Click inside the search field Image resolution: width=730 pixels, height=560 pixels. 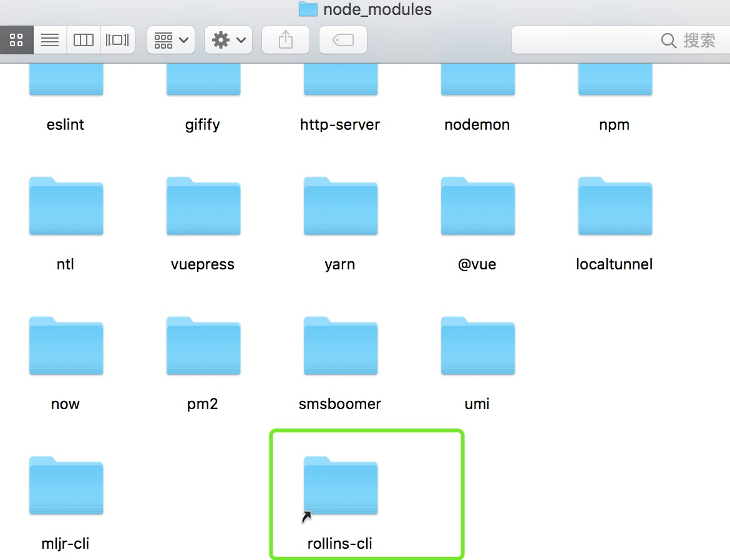pos(620,40)
